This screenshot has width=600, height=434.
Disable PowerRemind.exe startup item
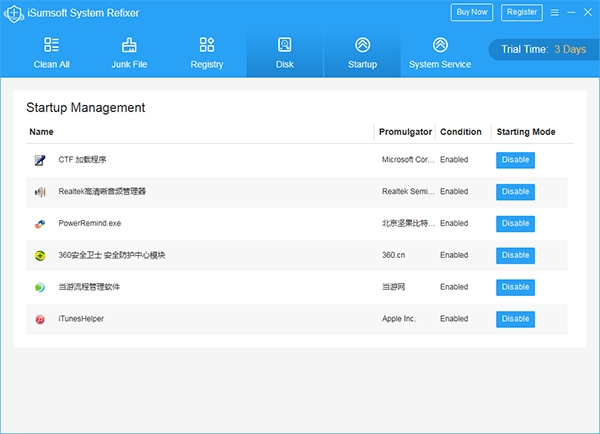[515, 224]
